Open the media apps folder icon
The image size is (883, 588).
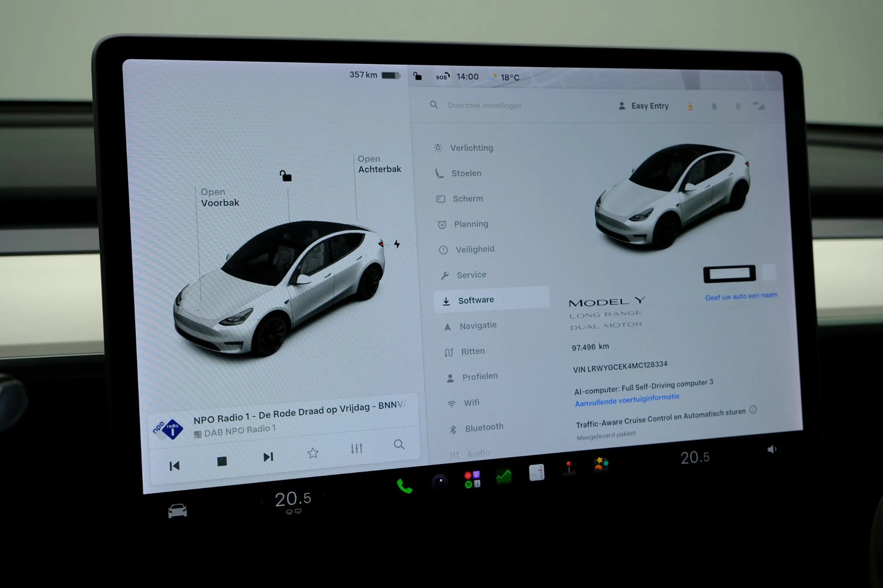point(472,480)
